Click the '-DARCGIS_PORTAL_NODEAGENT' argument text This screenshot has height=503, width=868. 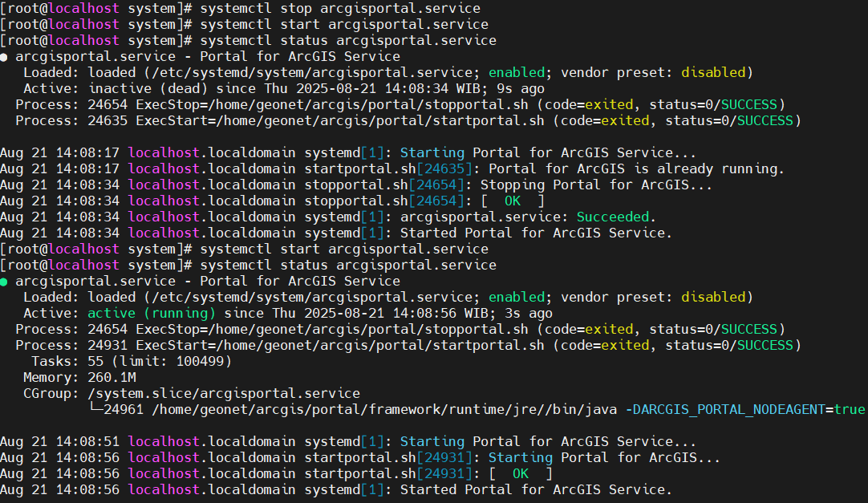click(x=725, y=409)
